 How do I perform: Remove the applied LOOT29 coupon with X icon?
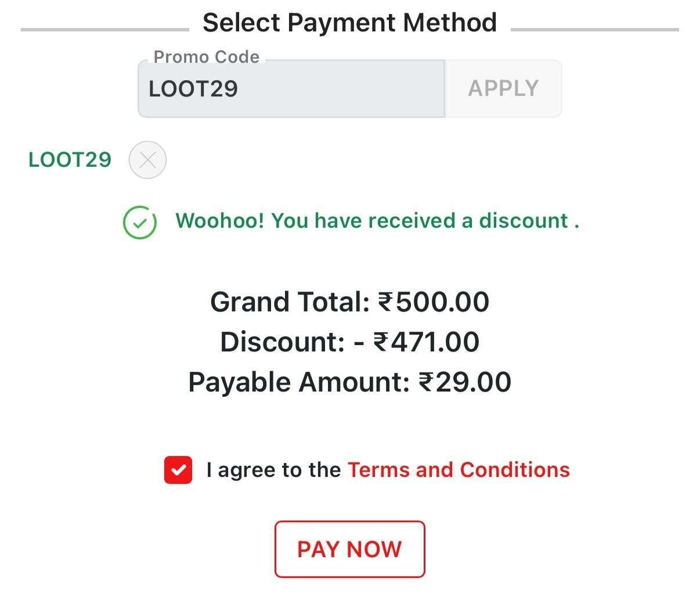(147, 160)
